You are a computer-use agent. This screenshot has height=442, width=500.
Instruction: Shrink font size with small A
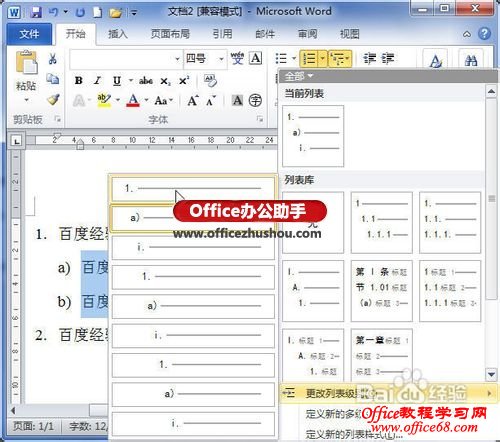point(211,100)
